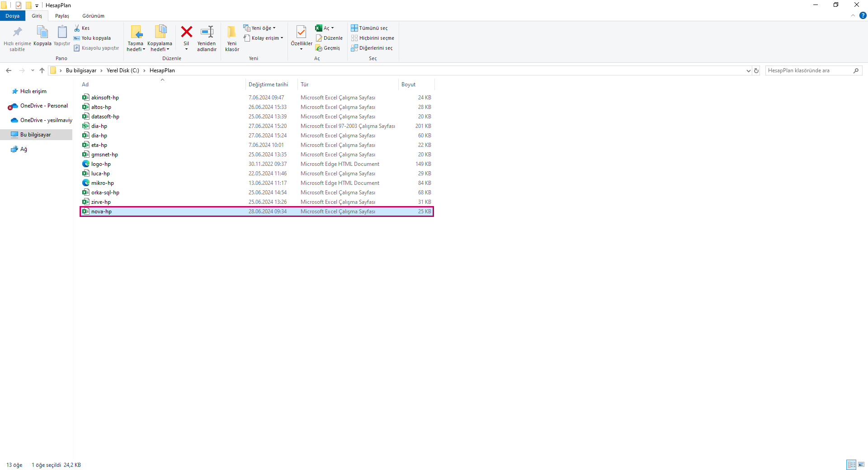Sort by the Tür column header
868x470 pixels.
coord(348,85)
